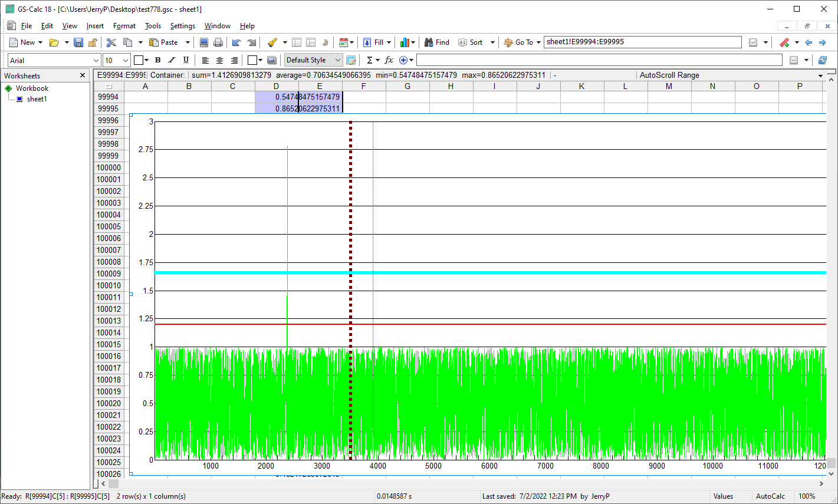
Task: Open the AutoScroll Range dropdown
Action: [x=820, y=75]
